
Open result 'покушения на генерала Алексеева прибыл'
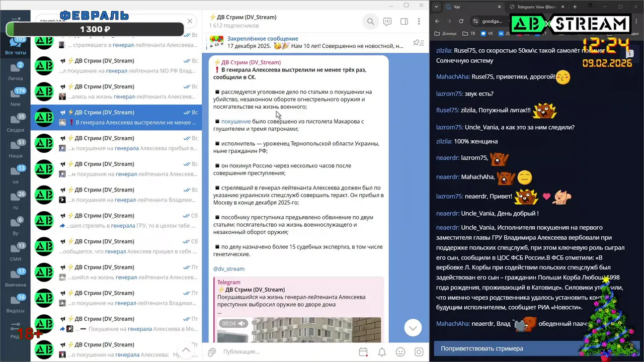tap(116, 143)
